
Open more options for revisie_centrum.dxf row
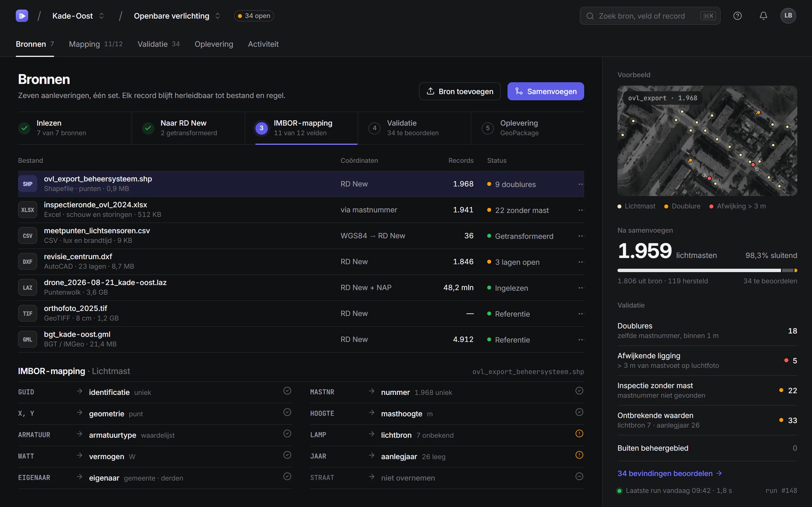pos(581,262)
